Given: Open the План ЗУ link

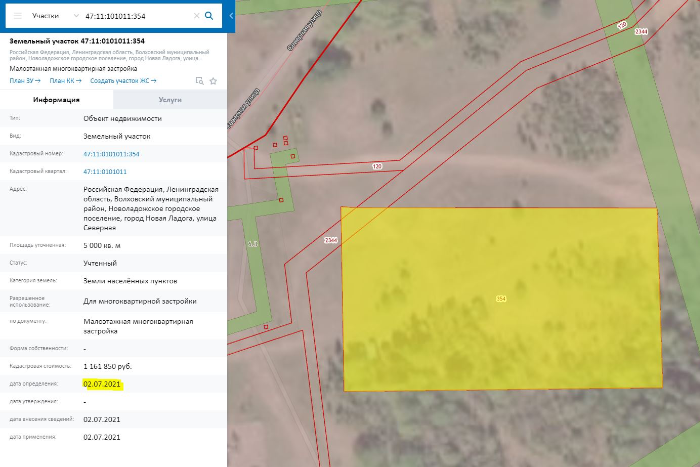Looking at the screenshot, I should pos(25,80).
